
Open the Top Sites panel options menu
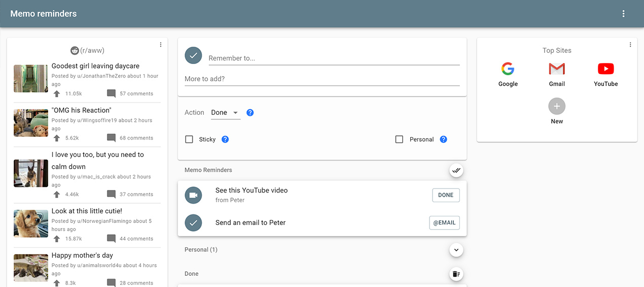tap(630, 45)
